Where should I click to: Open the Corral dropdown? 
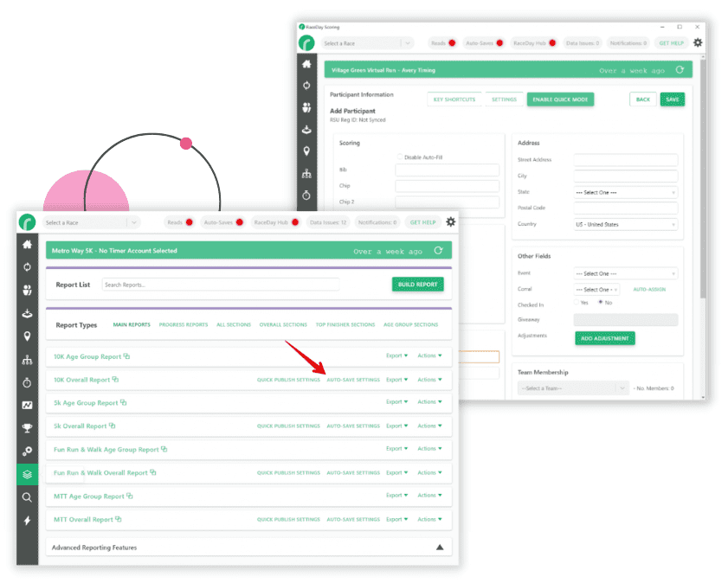[x=596, y=290]
